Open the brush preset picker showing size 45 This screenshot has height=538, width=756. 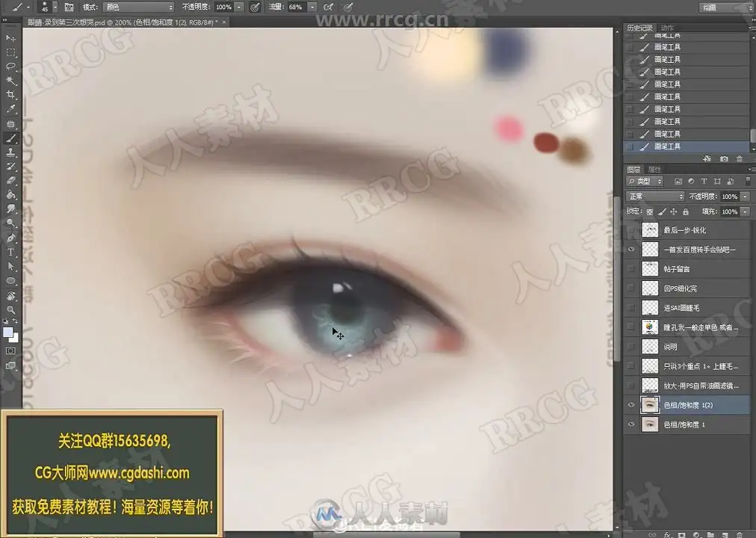49,7
